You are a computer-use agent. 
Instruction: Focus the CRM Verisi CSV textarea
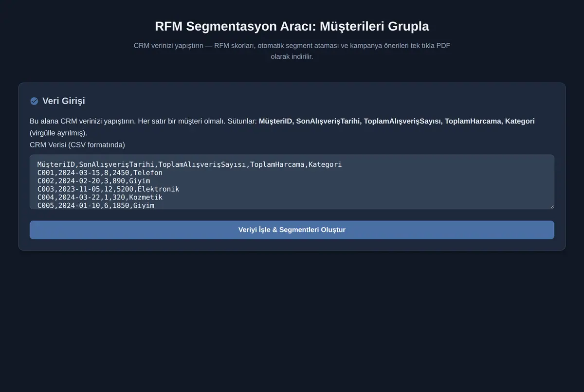(292, 182)
